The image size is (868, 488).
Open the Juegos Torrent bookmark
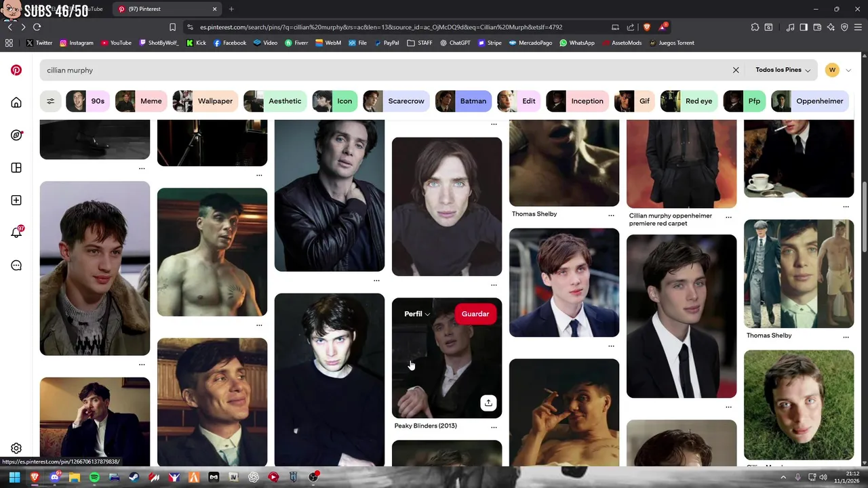[671, 43]
